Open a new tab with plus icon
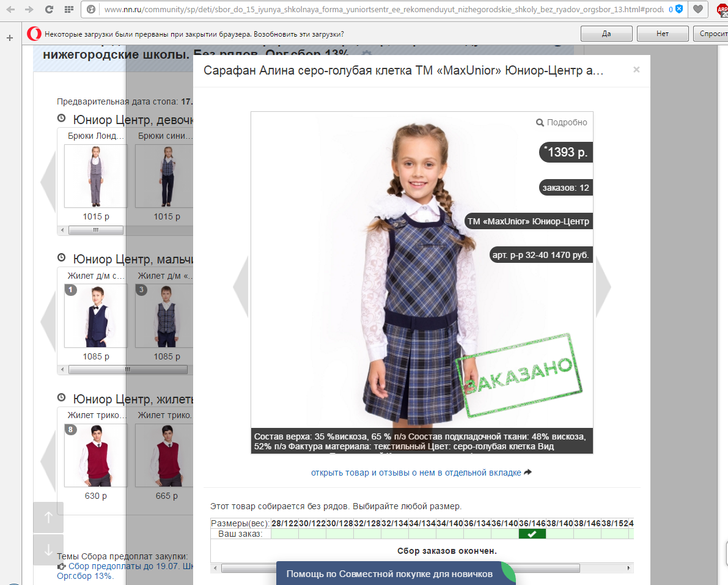The width and height of the screenshot is (728, 585). 10,38
